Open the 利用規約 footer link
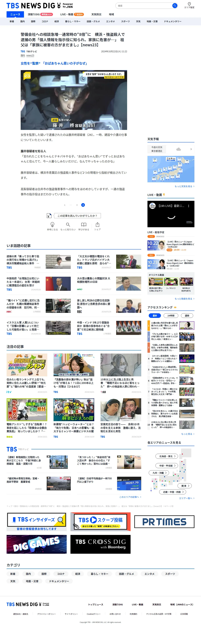Image resolution: width=201 pixels, height=644 pixels. point(133,614)
